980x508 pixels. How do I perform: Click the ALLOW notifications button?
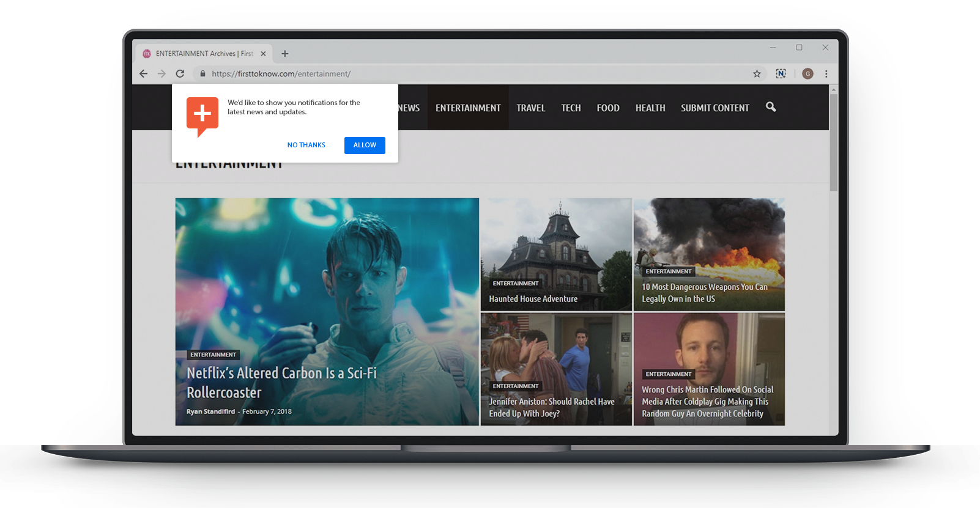[x=365, y=145]
